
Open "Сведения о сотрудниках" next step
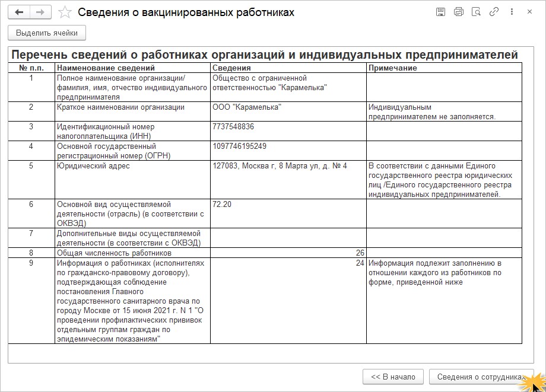[x=481, y=377]
